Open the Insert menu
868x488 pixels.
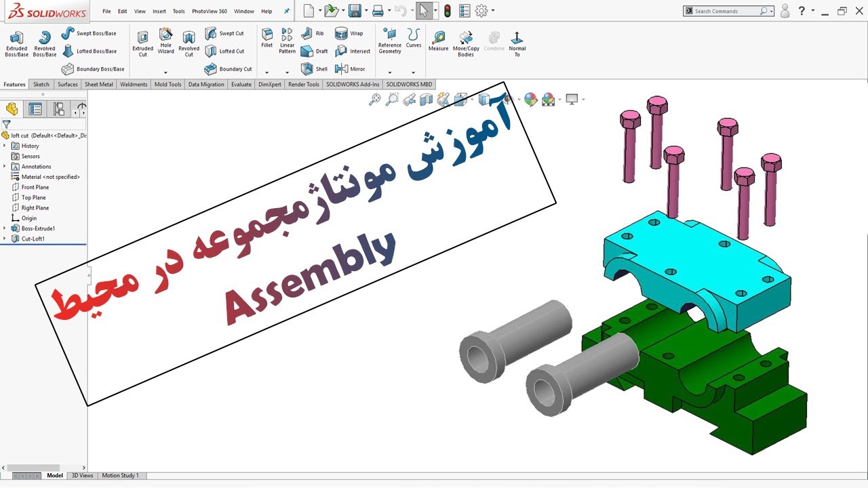pos(159,11)
